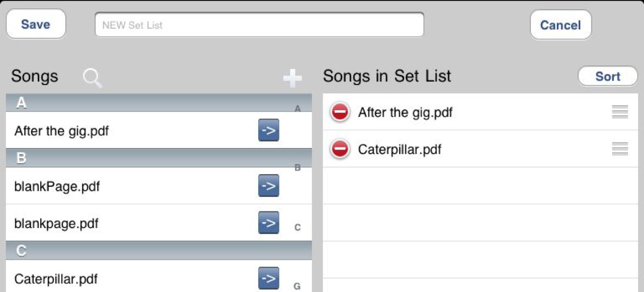Jump to letter G in index sidebar
The height and width of the screenshot is (292, 644).
point(297,286)
